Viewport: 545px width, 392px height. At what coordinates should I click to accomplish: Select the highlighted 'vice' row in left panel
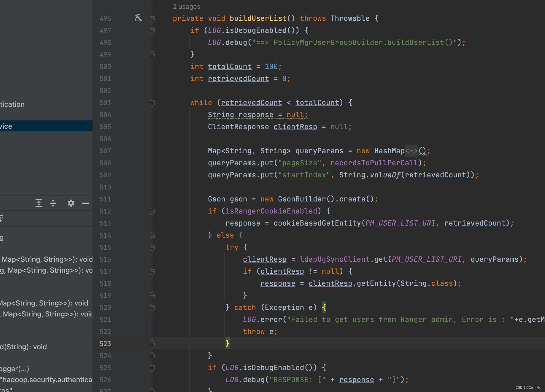tap(46, 126)
